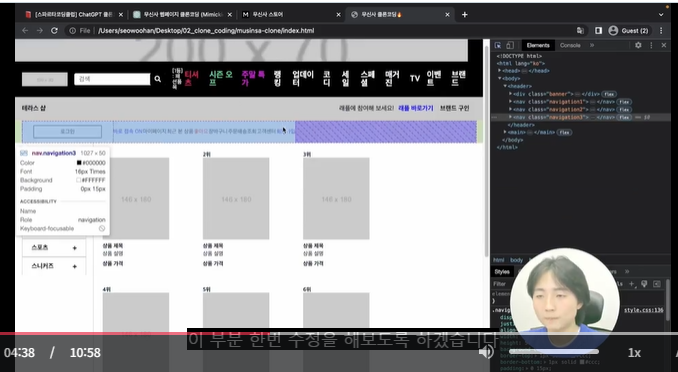Mute video using the speaker icon
This screenshot has width=678, height=372.
(x=486, y=352)
